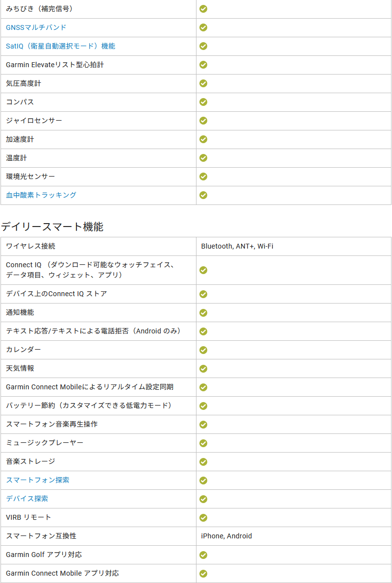Click the checkmark icon for 通知機能
The height and width of the screenshot is (583, 392).
(x=203, y=313)
